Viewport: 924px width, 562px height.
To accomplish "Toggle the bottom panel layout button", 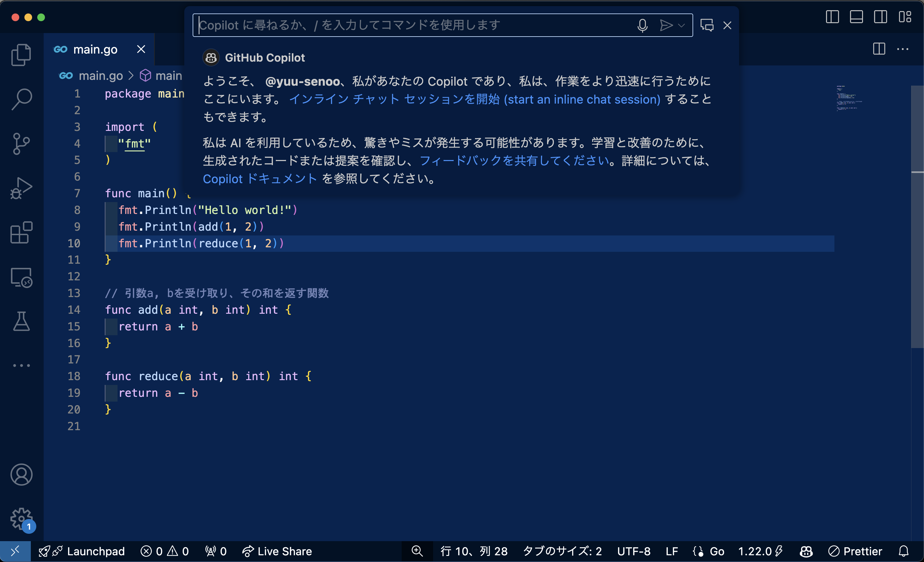I will pyautogui.click(x=856, y=17).
